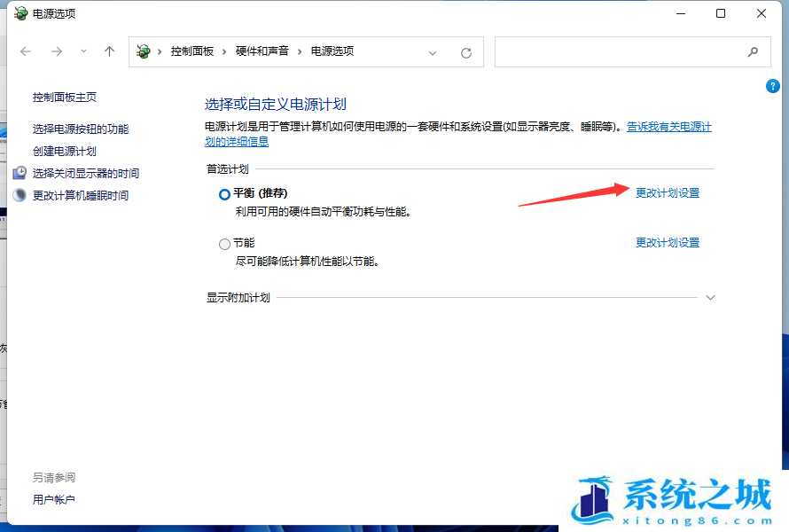This screenshot has width=789, height=532.
Task: Click the 电源选项 title bar icon
Action: [x=20, y=13]
